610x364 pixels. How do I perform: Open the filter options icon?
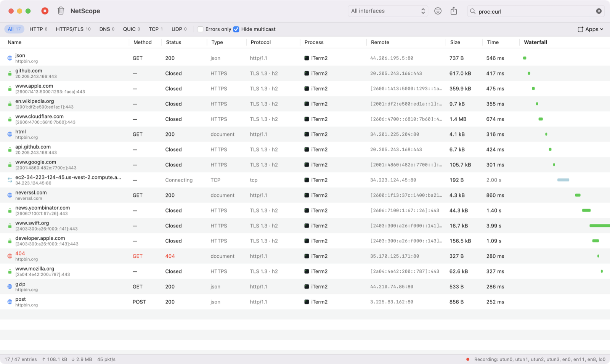click(x=438, y=11)
